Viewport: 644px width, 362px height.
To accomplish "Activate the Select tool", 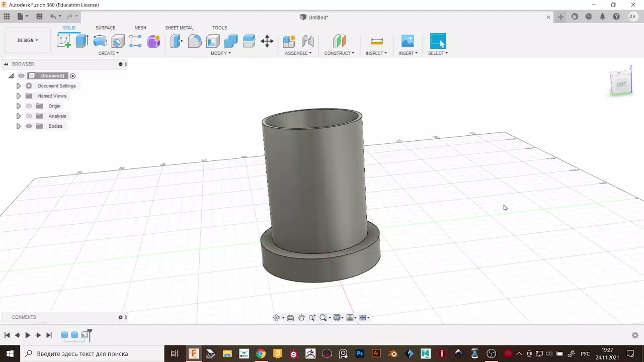I will pos(438,41).
